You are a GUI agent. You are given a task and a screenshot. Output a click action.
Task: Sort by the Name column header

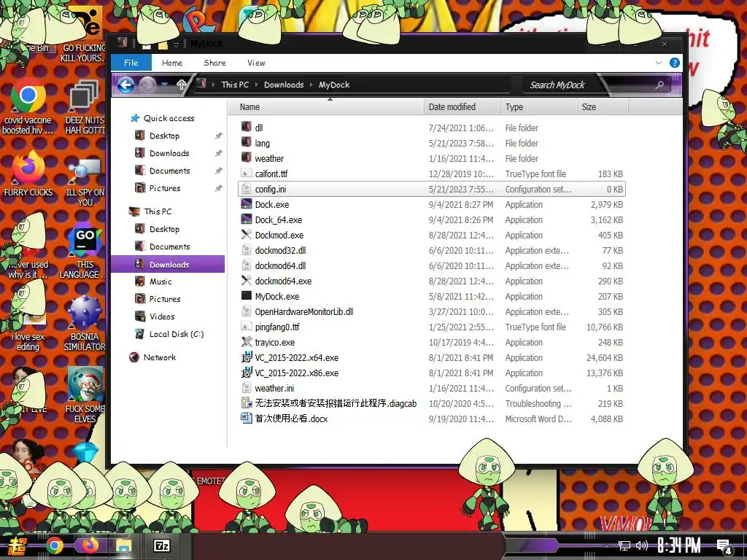[326, 106]
